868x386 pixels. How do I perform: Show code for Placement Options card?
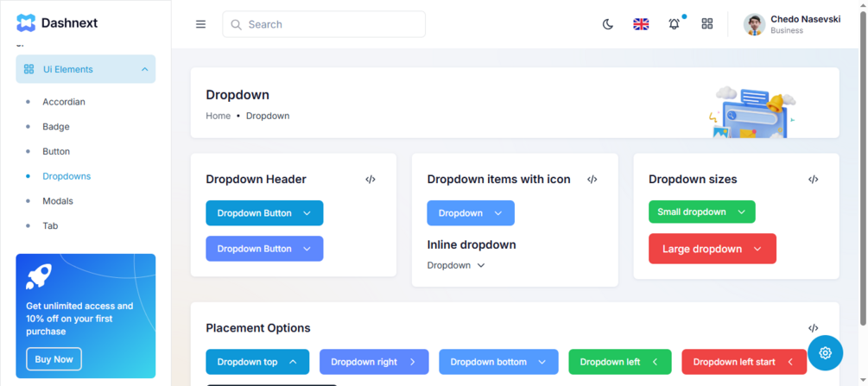(814, 328)
